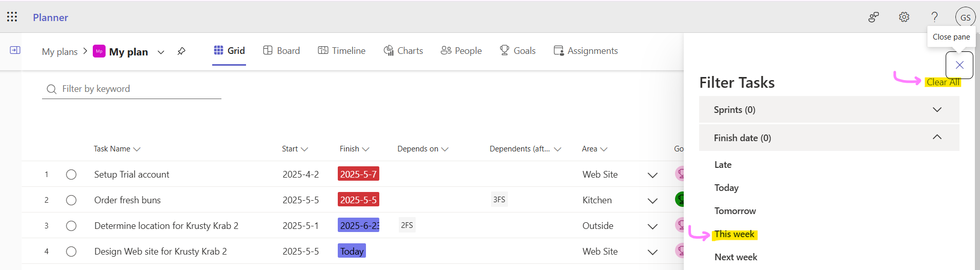Click the Kitchen area cell
The image size is (980, 270).
[x=597, y=200]
